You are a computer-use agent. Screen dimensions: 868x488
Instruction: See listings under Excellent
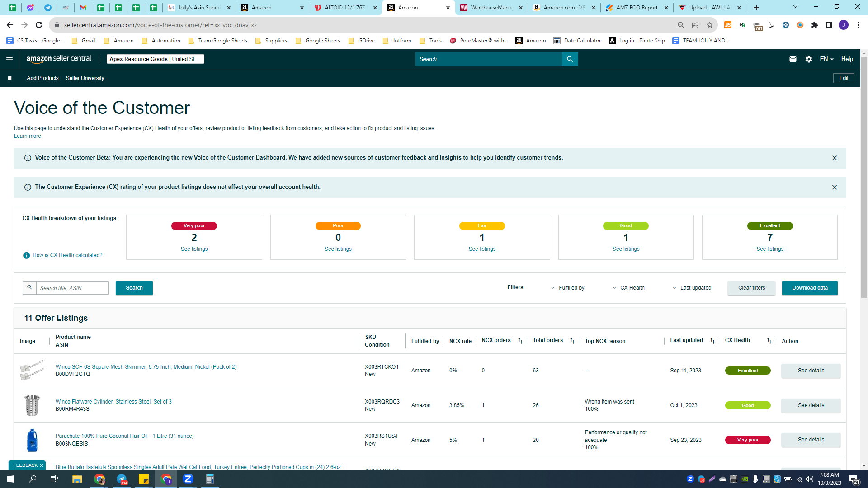[x=770, y=249]
